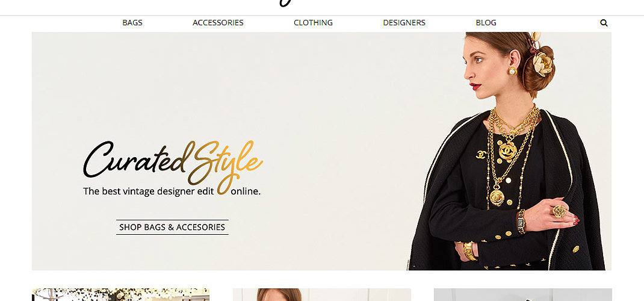Go to the ACCESSORIES section
Screen dimensions: 644x301
click(218, 23)
